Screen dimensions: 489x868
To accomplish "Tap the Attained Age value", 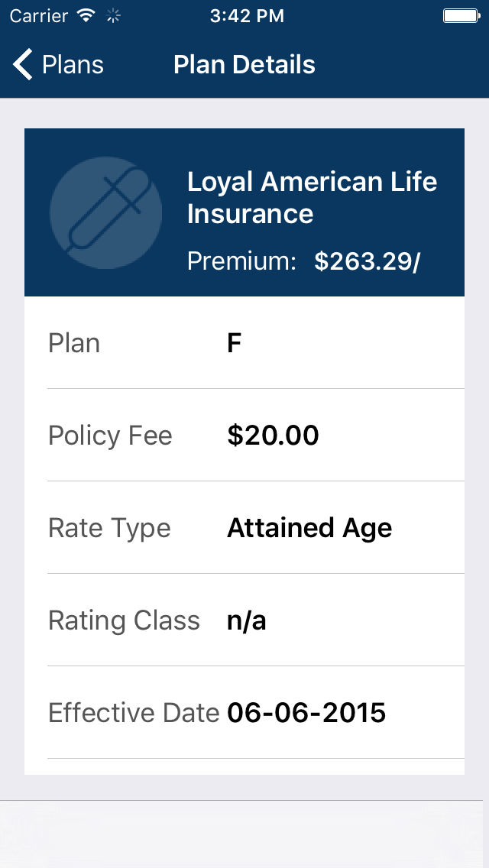I will click(x=309, y=528).
